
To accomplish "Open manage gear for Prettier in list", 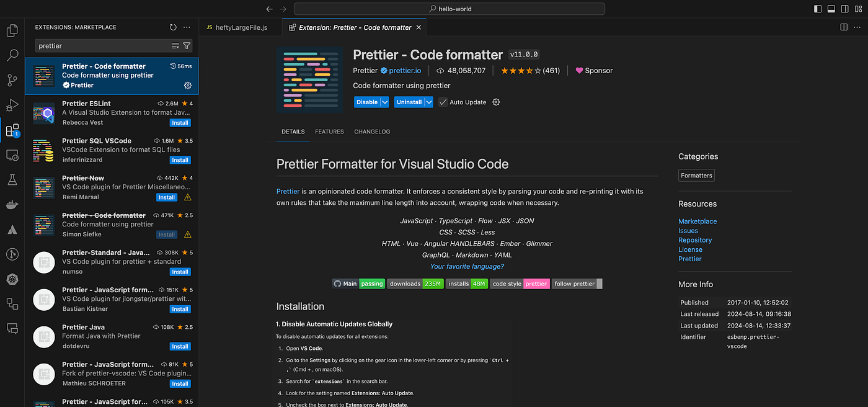I will (188, 85).
